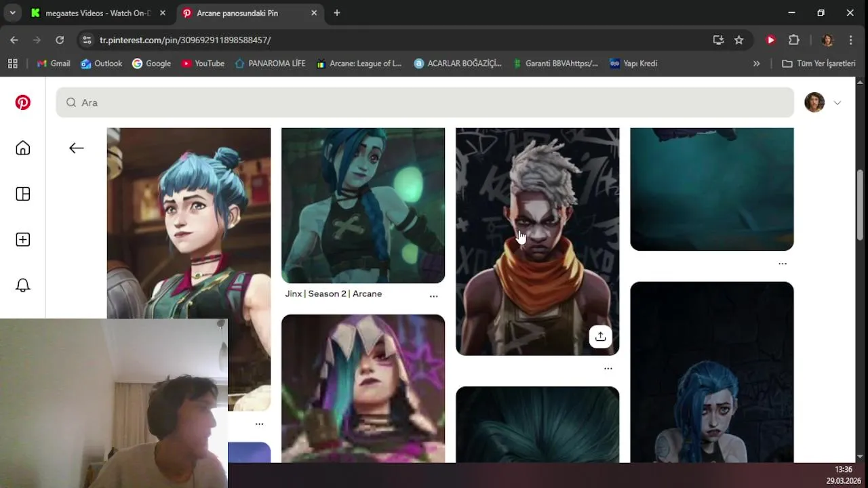Open three-dot menu under the blue-haired girl pin

pyautogui.click(x=259, y=424)
